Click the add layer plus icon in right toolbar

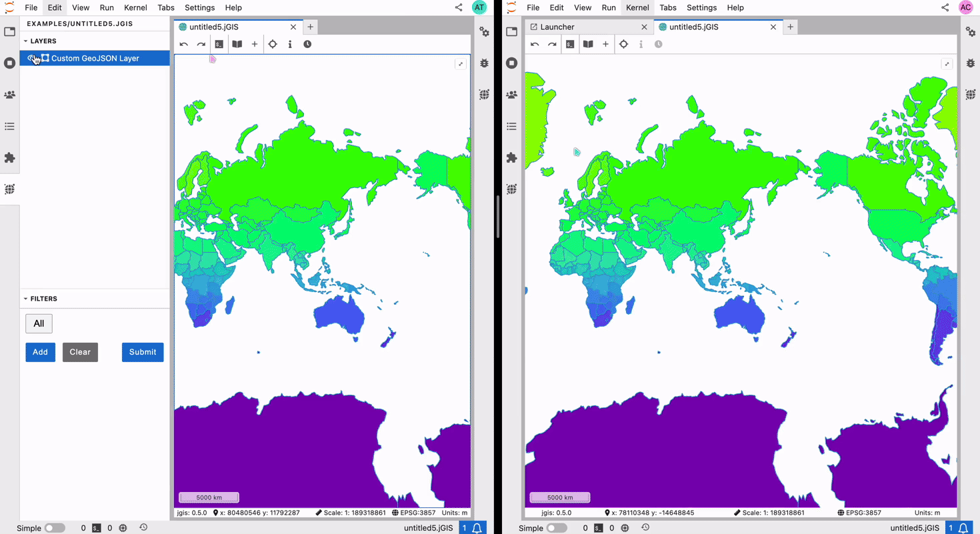[605, 44]
